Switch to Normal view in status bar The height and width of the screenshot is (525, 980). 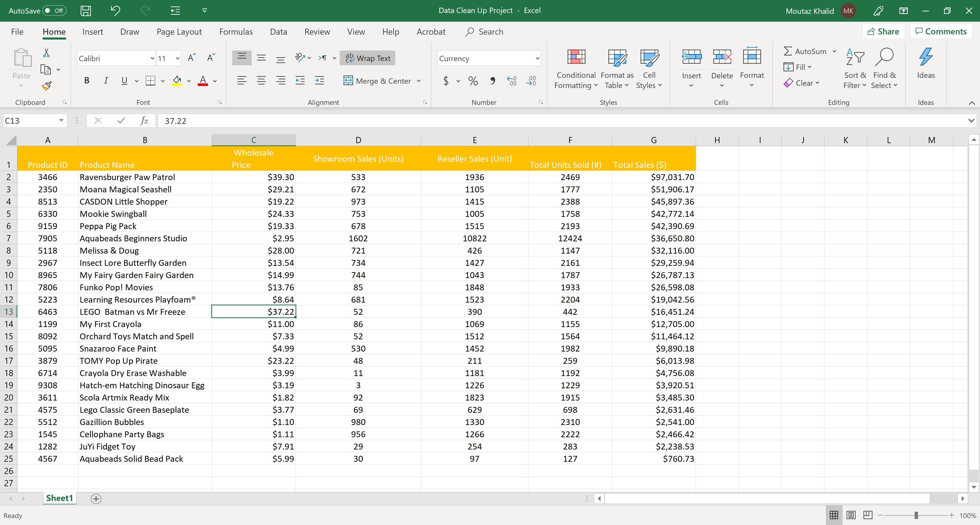(x=834, y=515)
